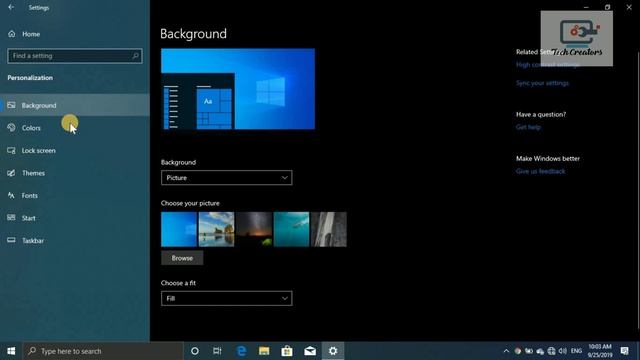Open Microsoft Store from taskbar
This screenshot has height=360, width=640.
[x=287, y=351]
